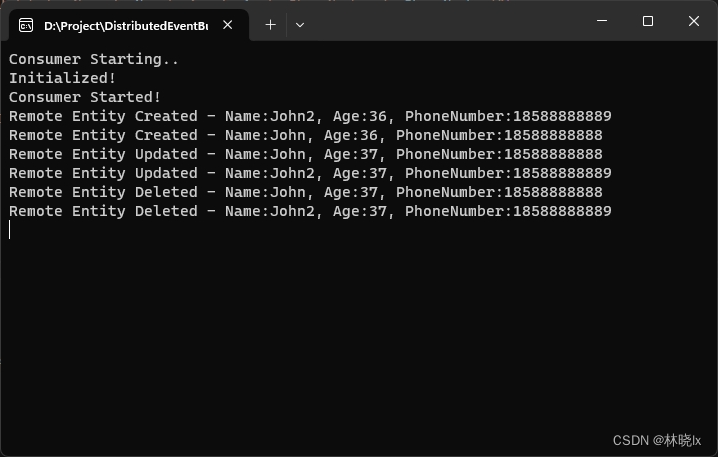Click the empty title bar area beside the dropdown

point(450,22)
